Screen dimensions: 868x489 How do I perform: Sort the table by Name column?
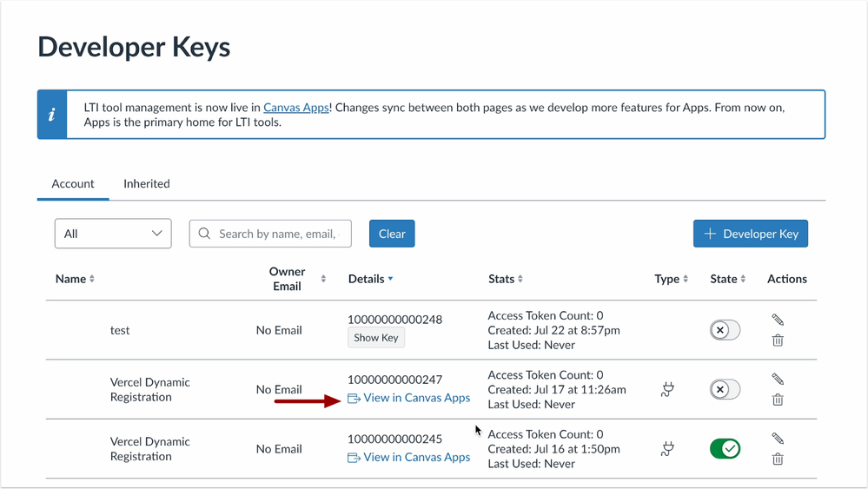pos(75,279)
